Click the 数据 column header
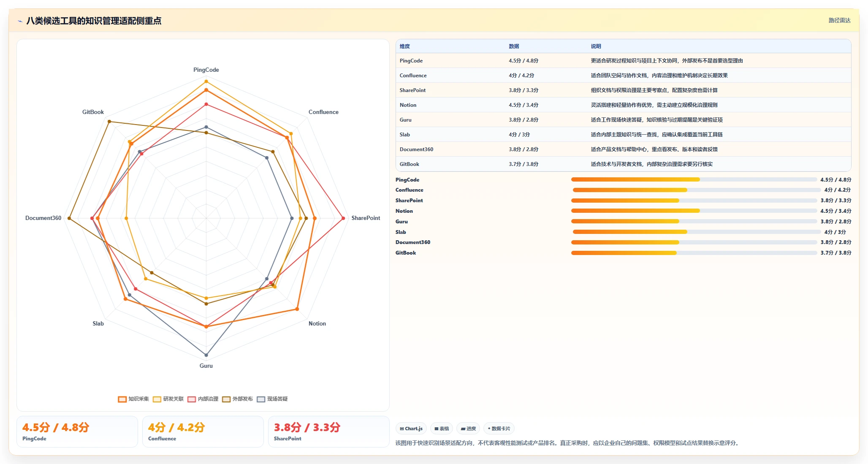Image resolution: width=868 pixels, height=464 pixels. 514,46
